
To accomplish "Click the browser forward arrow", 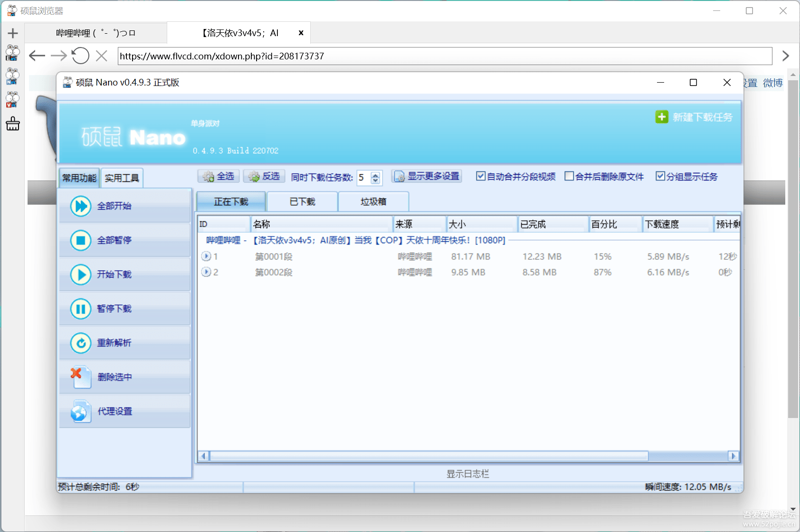I will (x=59, y=56).
